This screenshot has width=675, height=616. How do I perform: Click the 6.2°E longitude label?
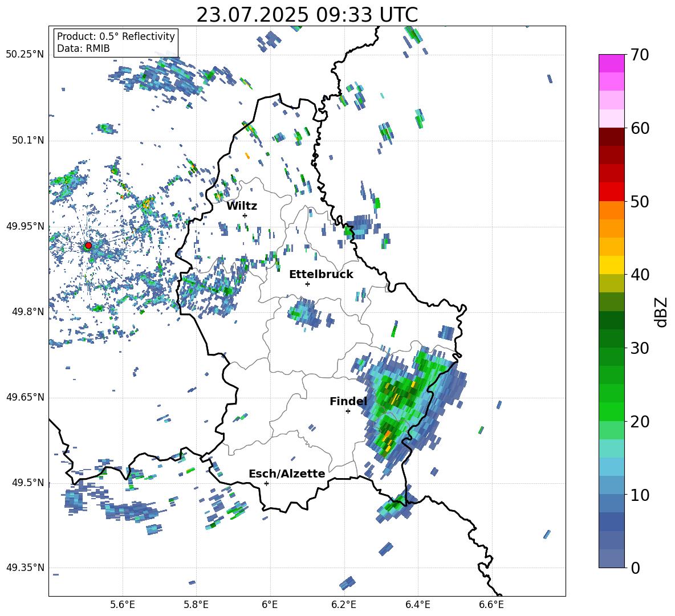coord(344,605)
